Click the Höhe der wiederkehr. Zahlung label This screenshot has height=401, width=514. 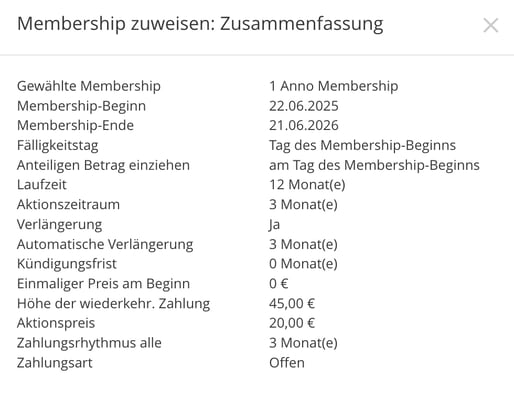click(113, 304)
